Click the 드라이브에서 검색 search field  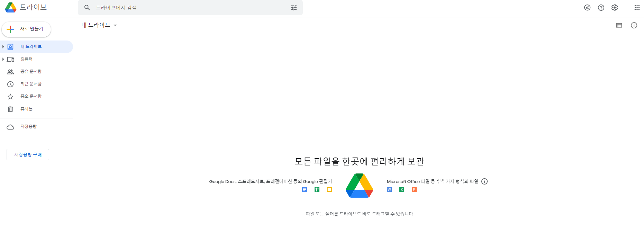coord(190,8)
